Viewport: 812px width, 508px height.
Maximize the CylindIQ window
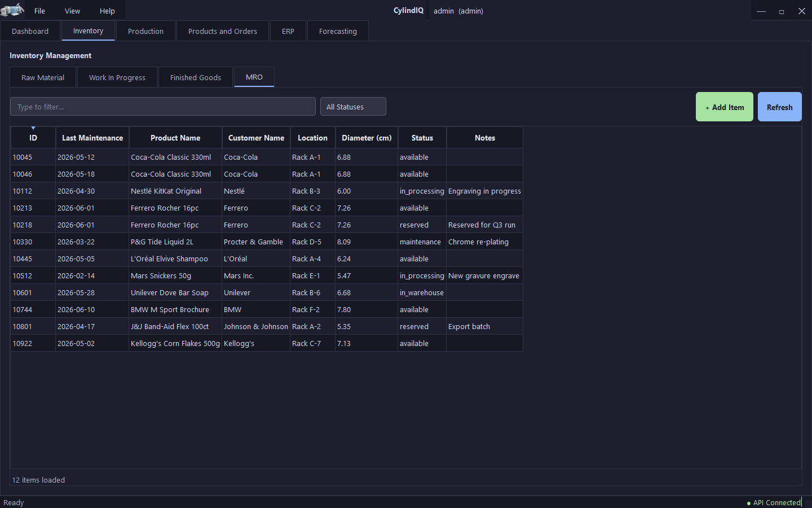(782, 11)
